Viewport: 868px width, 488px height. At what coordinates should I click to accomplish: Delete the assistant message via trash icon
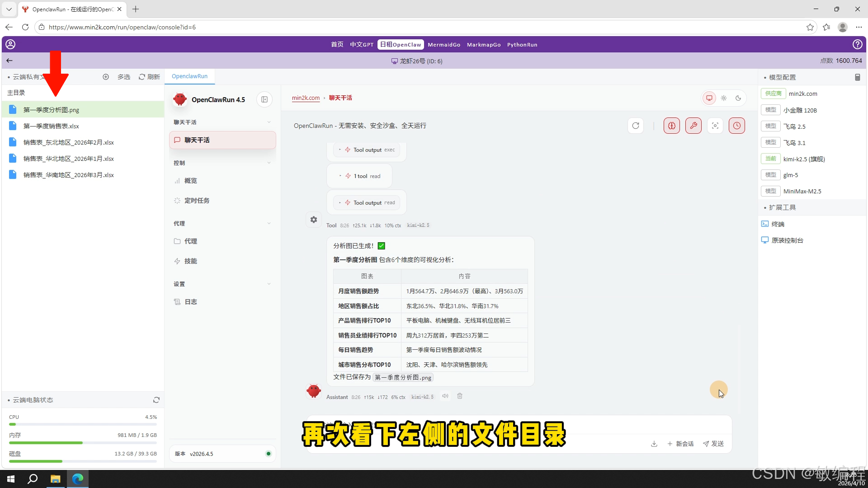coord(459,396)
